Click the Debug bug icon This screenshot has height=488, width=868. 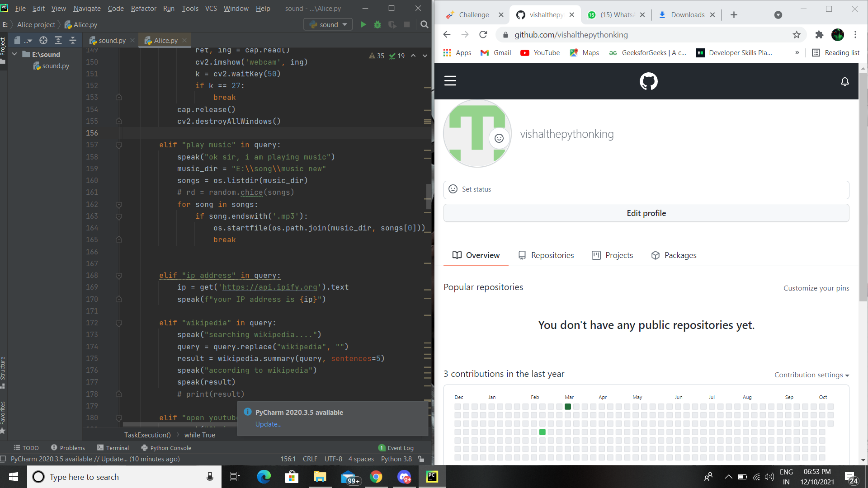click(377, 25)
